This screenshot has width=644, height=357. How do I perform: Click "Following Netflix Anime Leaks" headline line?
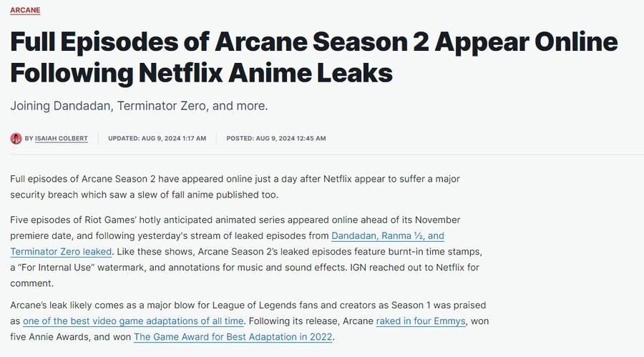click(x=201, y=72)
